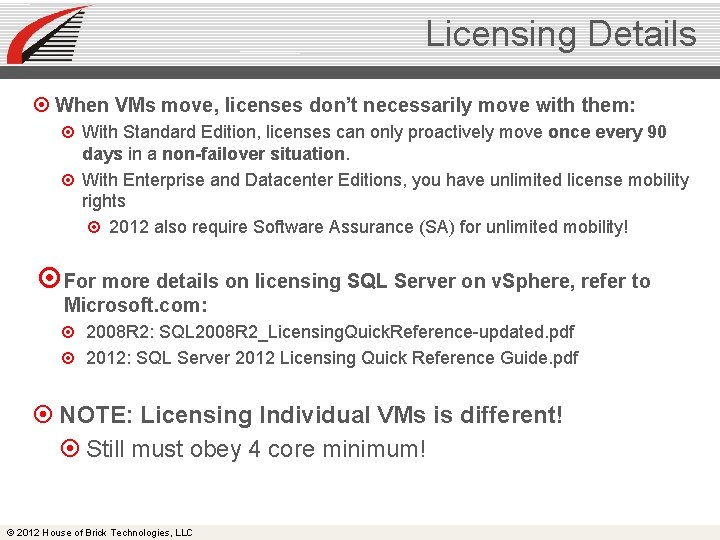Click 'SQL2008R2_LicensingQuickReference-updated.pdf' reference

coord(366,332)
